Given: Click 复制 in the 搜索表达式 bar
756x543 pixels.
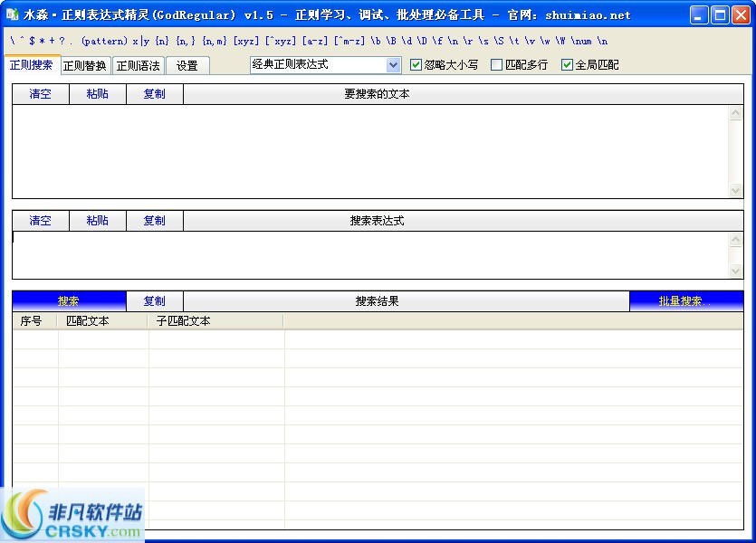Looking at the screenshot, I should click(x=154, y=221).
